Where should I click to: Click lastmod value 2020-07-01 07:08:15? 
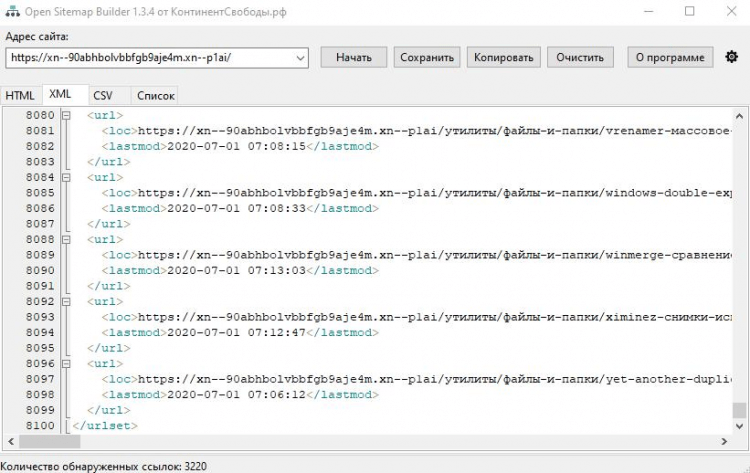point(236,146)
